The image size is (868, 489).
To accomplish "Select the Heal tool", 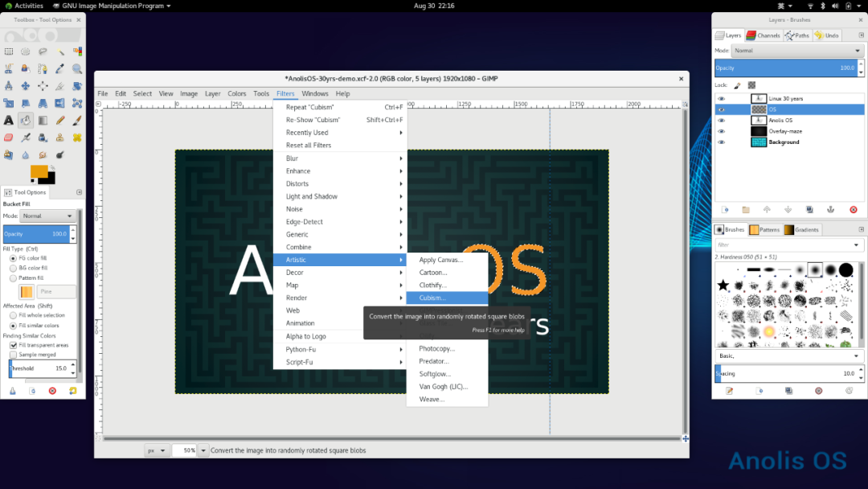I will [77, 138].
